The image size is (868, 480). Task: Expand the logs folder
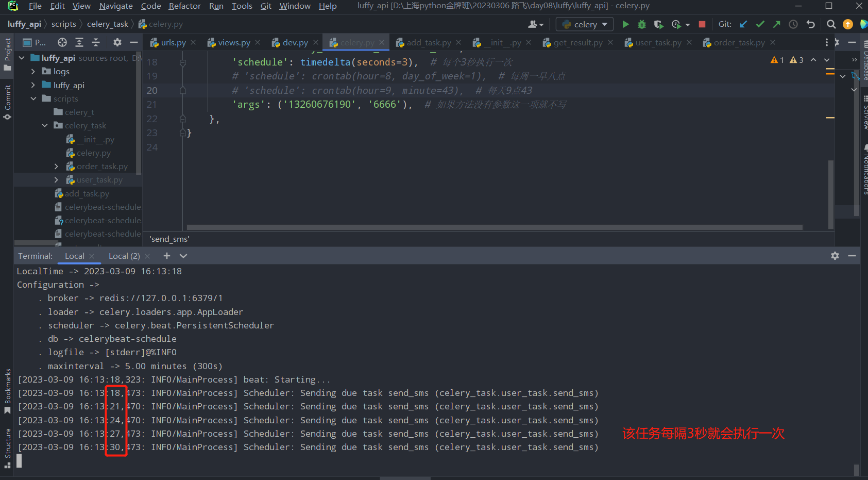[x=33, y=71]
